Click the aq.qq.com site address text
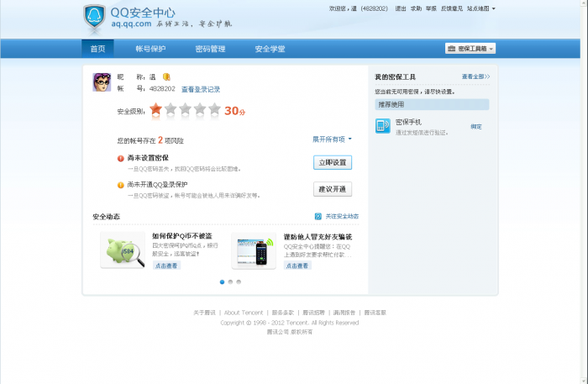The width and height of the screenshot is (588, 384). [131, 24]
